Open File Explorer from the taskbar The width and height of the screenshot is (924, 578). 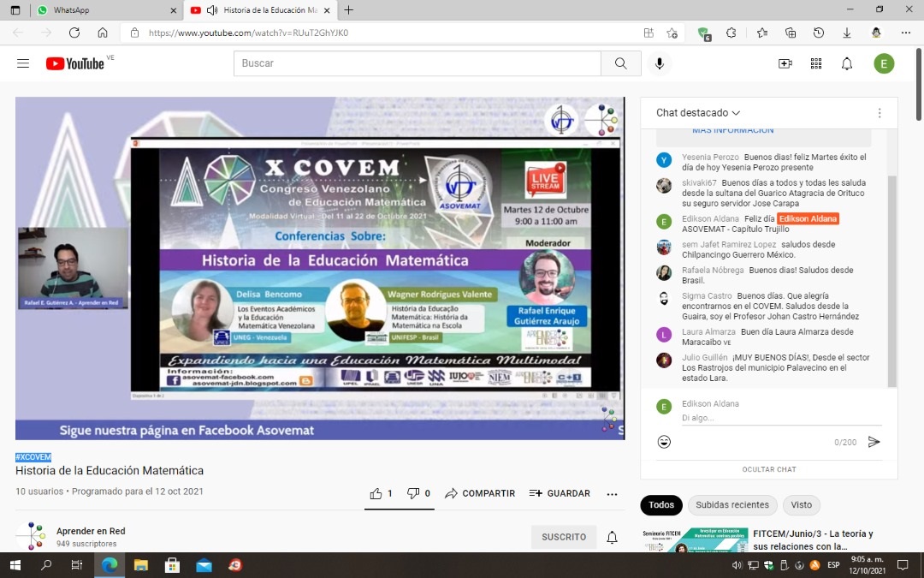(141, 565)
